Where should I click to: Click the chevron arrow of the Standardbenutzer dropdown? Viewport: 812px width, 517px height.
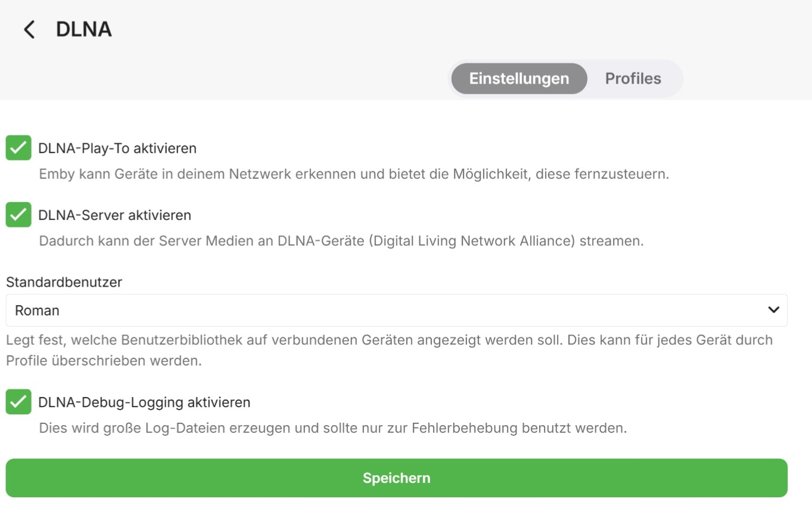point(773,310)
